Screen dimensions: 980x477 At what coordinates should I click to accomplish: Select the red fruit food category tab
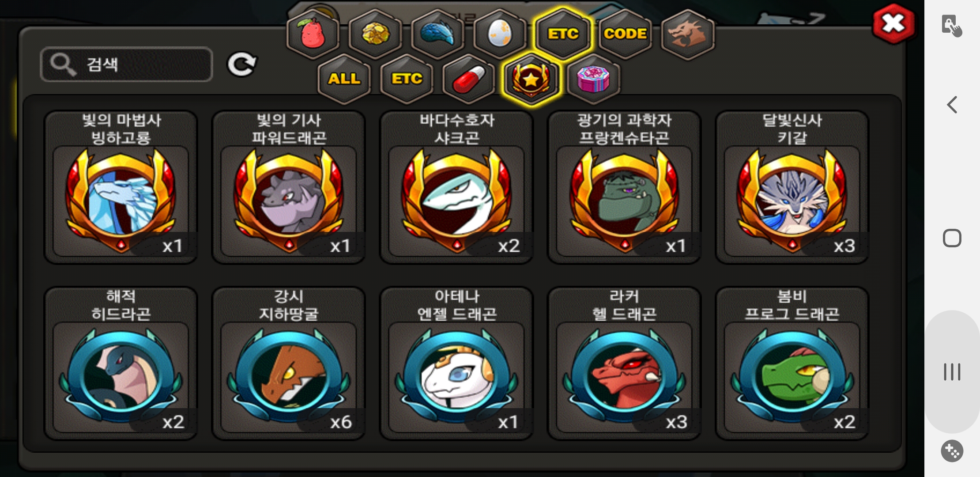(x=313, y=34)
